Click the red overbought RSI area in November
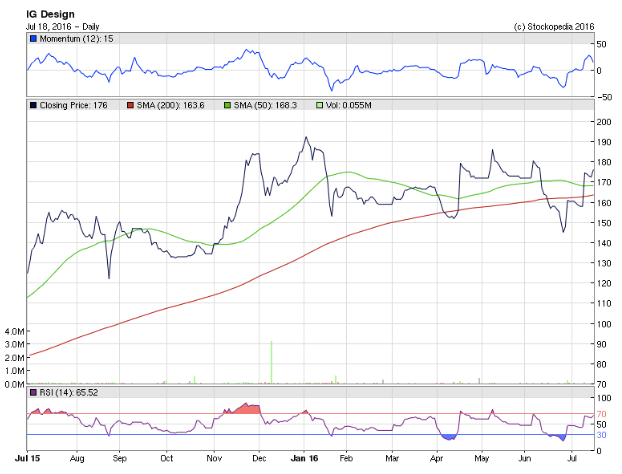622x474 pixels. coord(246,409)
